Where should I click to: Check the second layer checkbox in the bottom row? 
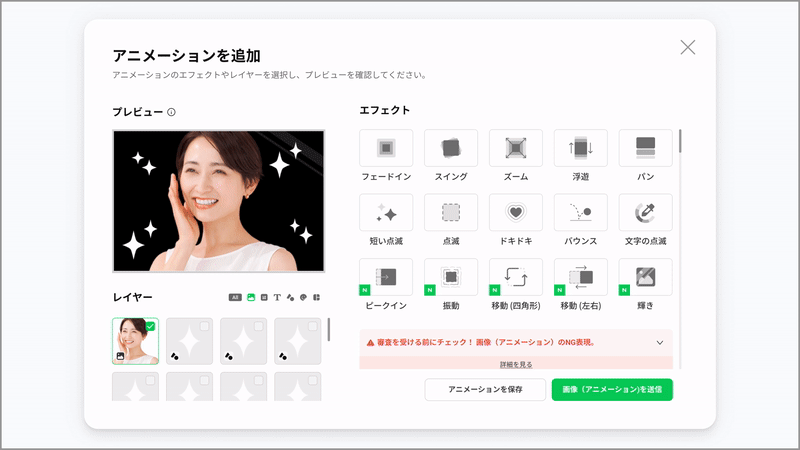(x=205, y=380)
